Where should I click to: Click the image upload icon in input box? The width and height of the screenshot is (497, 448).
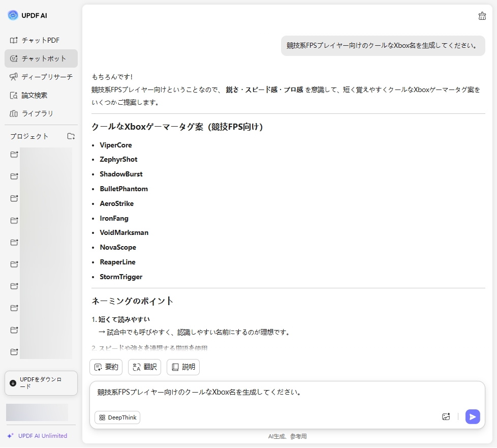click(x=446, y=417)
